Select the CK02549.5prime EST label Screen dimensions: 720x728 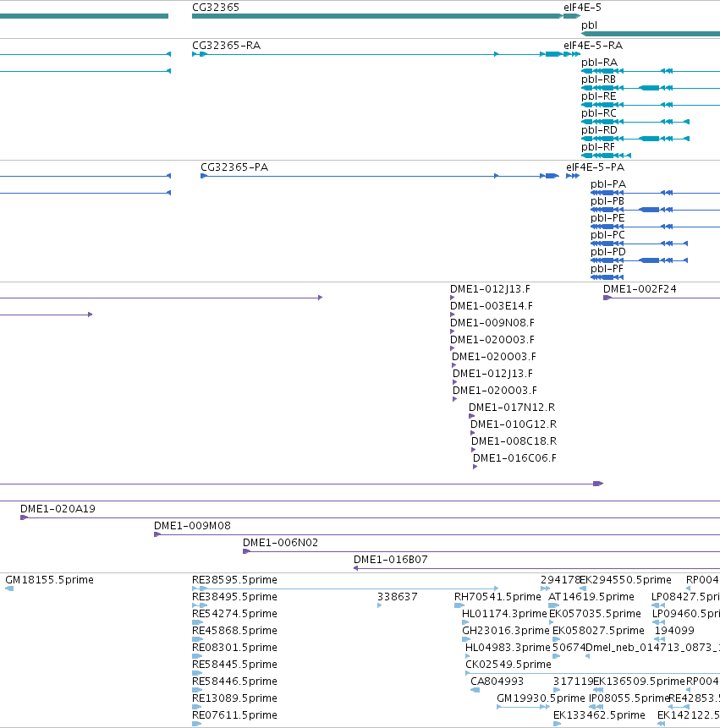click(x=508, y=665)
